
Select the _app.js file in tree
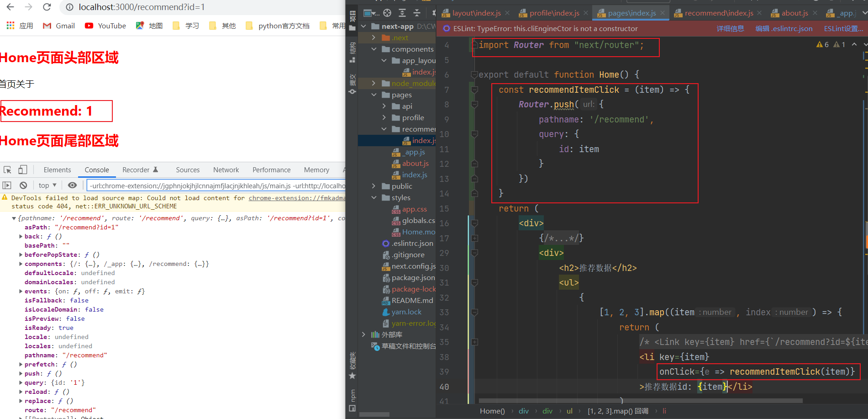point(409,152)
